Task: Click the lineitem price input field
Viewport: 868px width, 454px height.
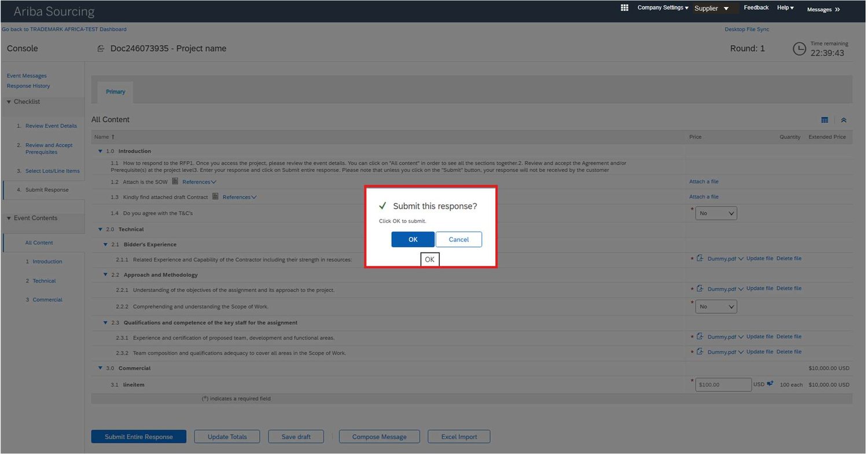Action: tap(723, 385)
